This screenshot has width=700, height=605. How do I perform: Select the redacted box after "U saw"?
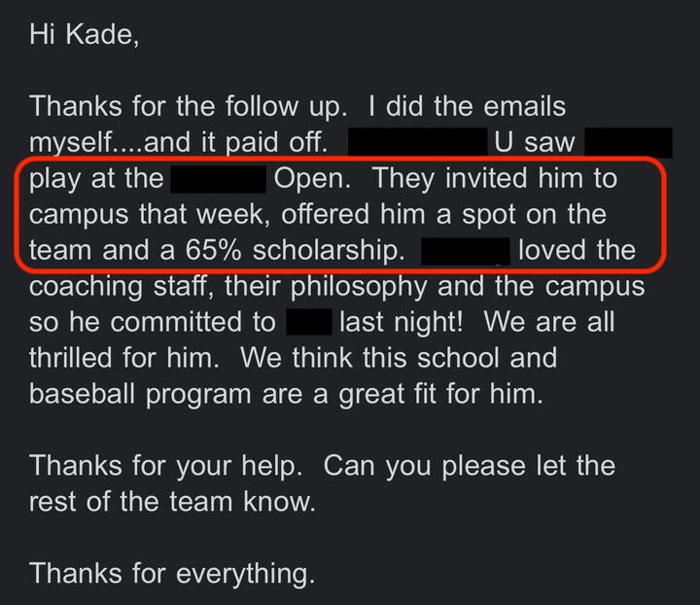coord(628,142)
